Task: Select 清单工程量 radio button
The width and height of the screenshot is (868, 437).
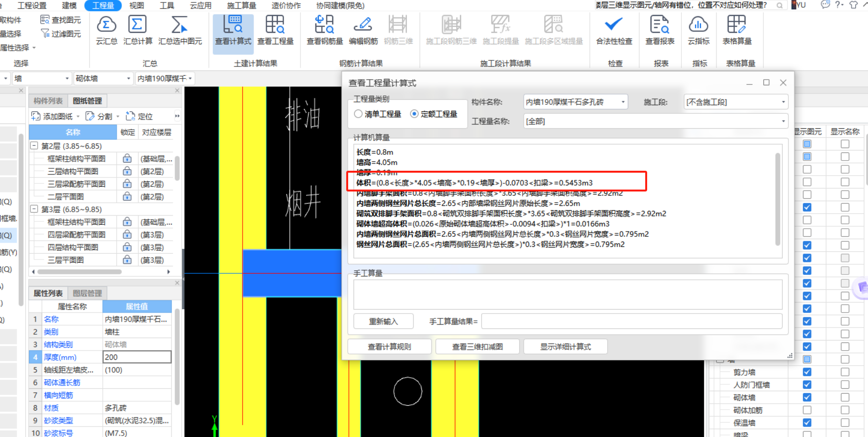Action: (x=358, y=114)
